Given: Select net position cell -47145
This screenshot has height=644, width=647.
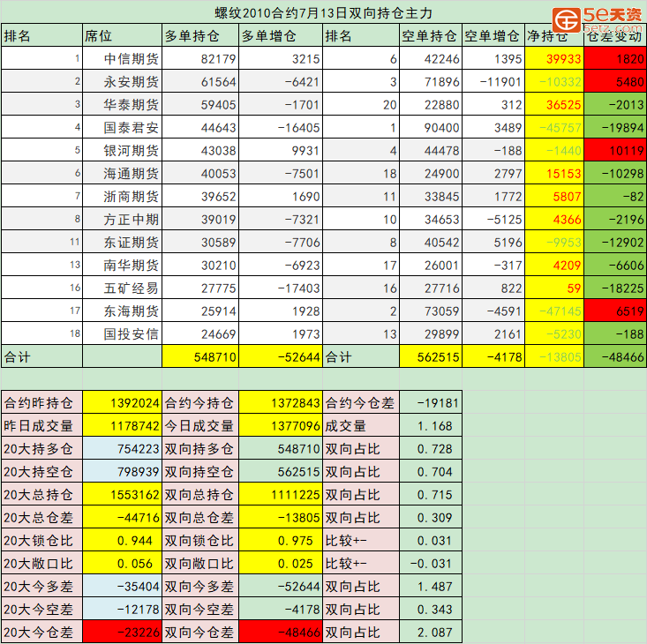Looking at the screenshot, I should tap(553, 311).
